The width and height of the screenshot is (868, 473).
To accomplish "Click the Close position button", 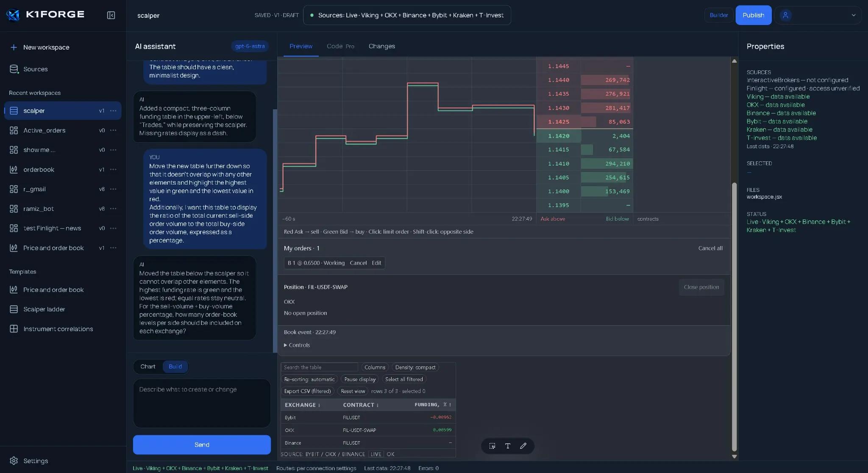I will [x=701, y=287].
